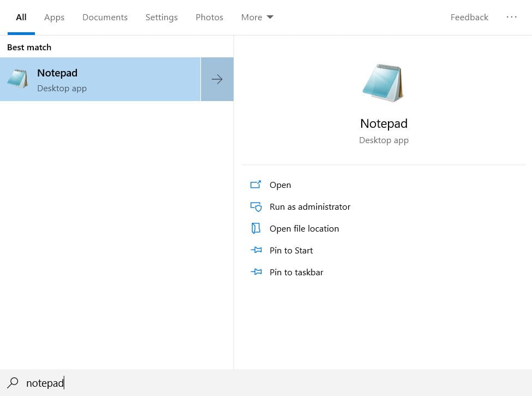Open the three-dot options menu
This screenshot has height=396, width=532.
click(x=511, y=16)
